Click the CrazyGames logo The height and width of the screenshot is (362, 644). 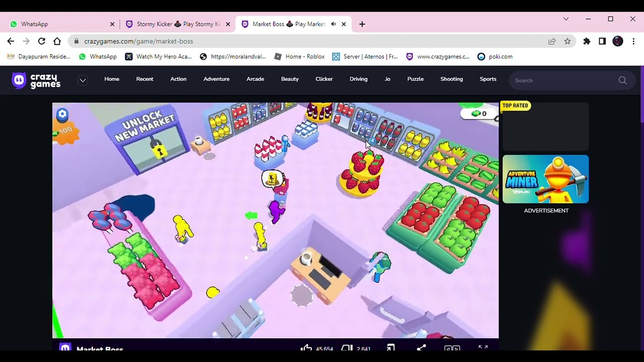(36, 80)
